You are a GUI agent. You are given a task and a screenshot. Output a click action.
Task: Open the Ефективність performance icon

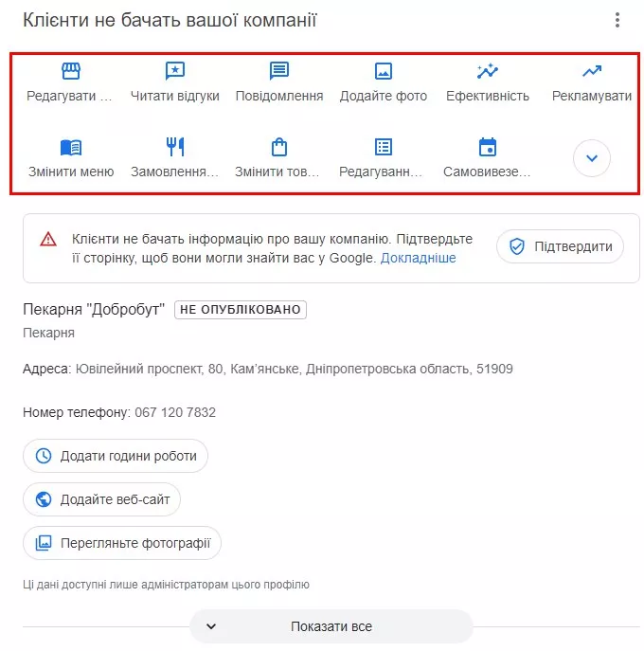click(x=487, y=71)
